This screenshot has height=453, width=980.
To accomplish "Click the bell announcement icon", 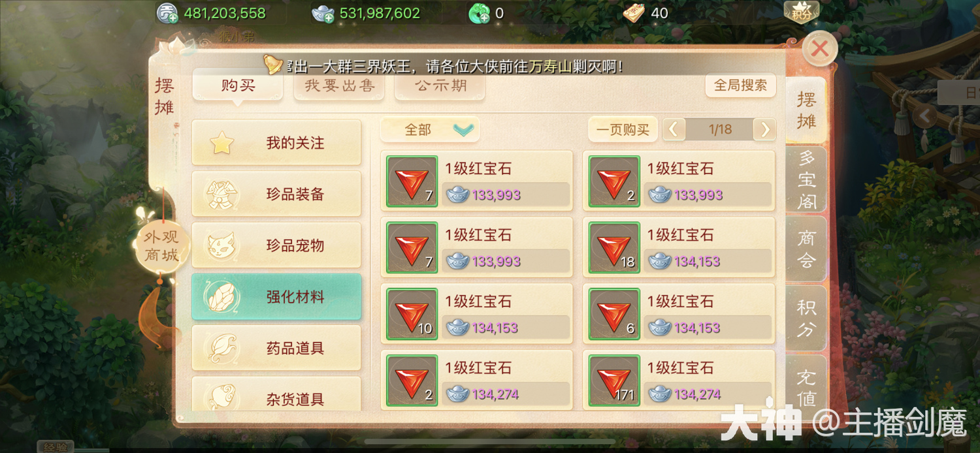I will tap(273, 63).
